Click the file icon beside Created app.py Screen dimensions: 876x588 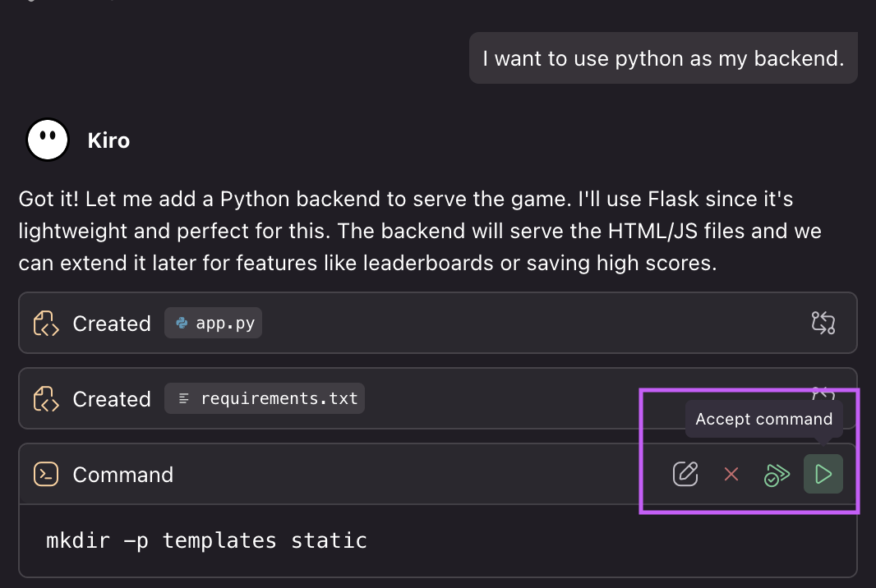(x=46, y=324)
